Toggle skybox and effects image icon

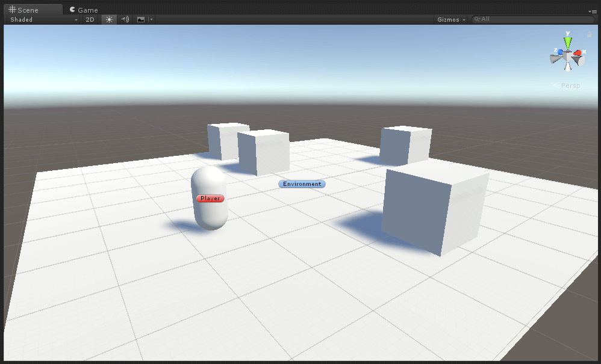[x=141, y=19]
